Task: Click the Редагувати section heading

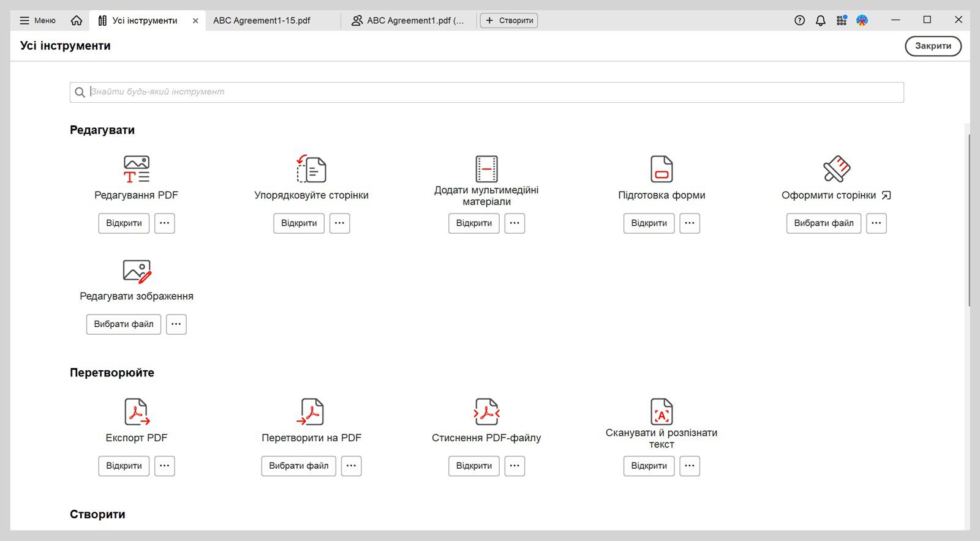Action: pyautogui.click(x=102, y=130)
